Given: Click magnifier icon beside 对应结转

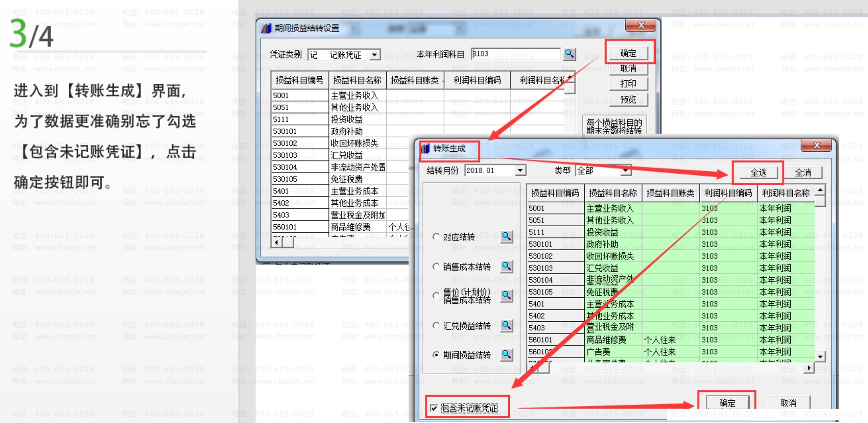Looking at the screenshot, I should coord(507,236).
